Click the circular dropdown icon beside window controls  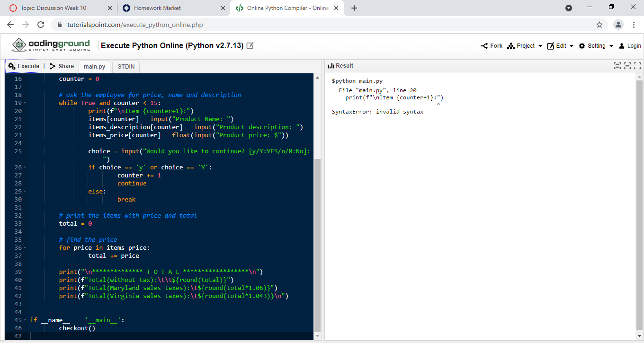pos(569,8)
